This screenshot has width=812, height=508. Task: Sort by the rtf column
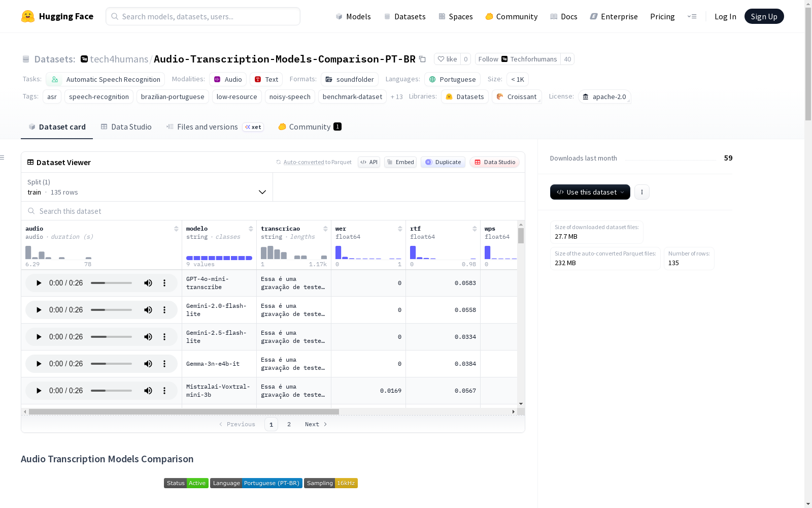point(475,229)
